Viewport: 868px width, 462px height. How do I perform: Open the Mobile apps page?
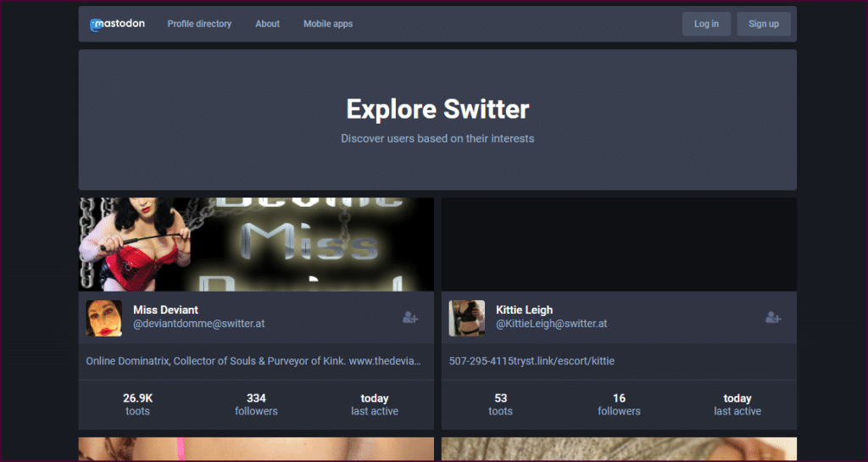[328, 24]
